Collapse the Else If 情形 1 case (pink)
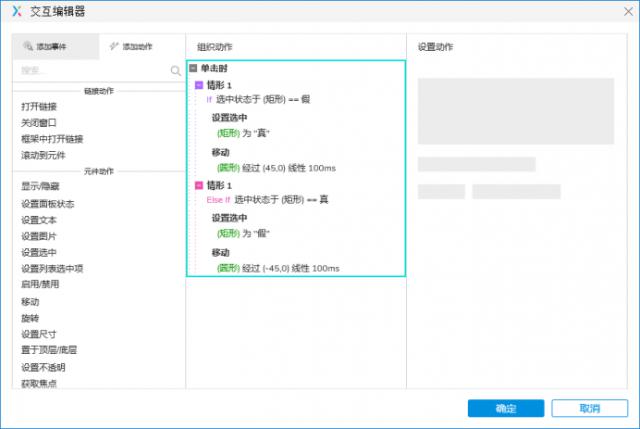Screen dimensions: 640x429 [199, 185]
